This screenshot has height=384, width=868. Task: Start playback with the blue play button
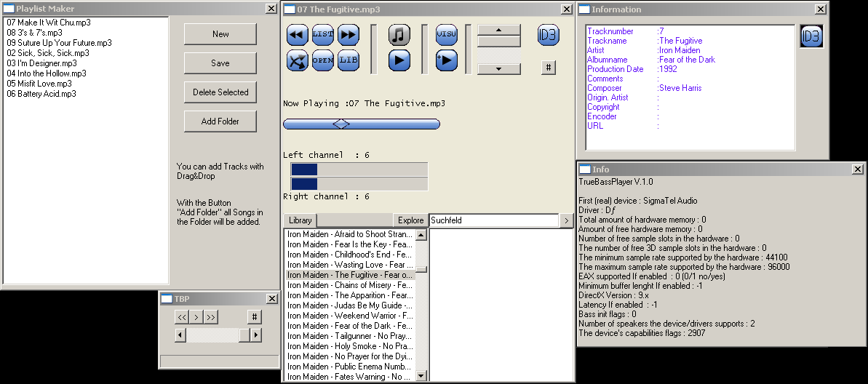tap(399, 60)
